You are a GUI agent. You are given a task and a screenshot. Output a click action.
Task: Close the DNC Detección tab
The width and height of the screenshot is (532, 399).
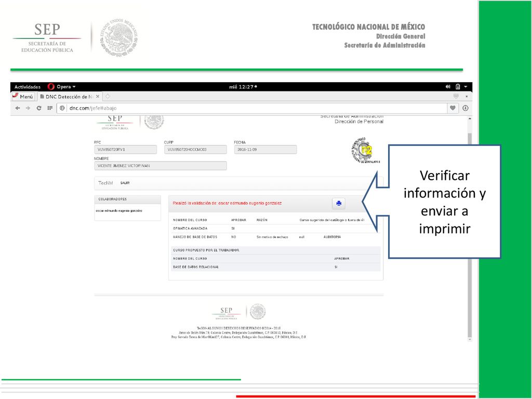(x=97, y=96)
